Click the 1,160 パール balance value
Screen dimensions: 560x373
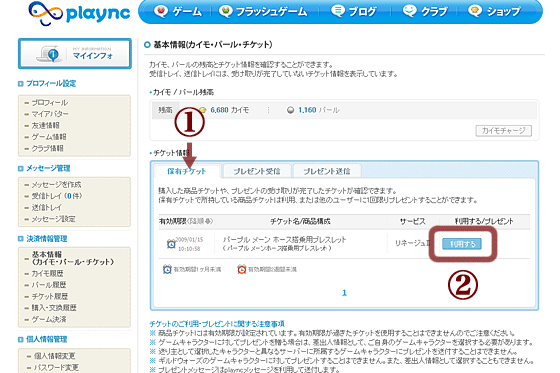319,110
